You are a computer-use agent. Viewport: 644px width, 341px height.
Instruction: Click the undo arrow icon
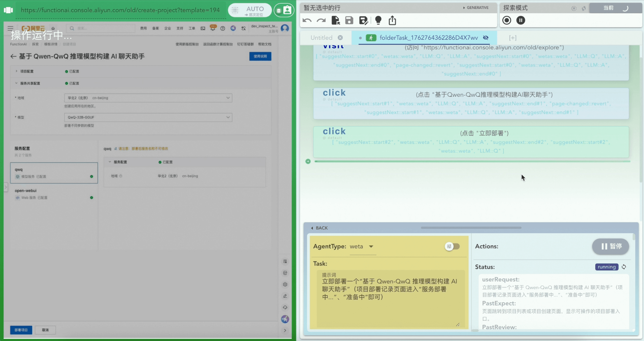pos(307,20)
